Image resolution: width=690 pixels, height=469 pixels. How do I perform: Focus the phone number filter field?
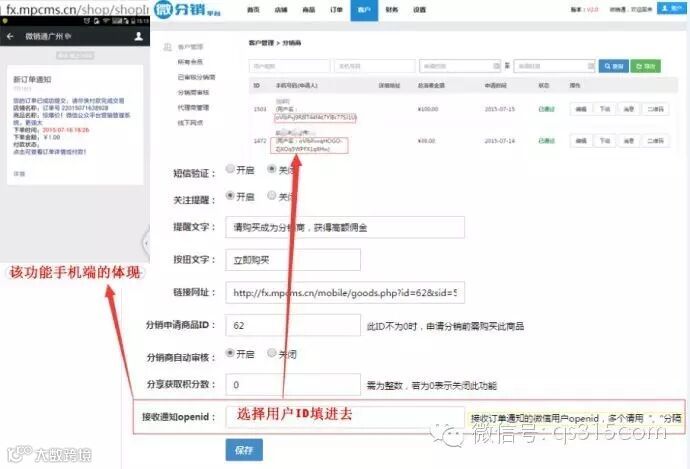point(374,66)
